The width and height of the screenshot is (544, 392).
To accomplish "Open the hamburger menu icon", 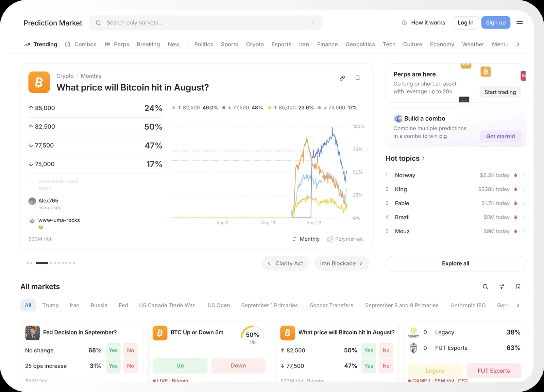I will point(520,23).
